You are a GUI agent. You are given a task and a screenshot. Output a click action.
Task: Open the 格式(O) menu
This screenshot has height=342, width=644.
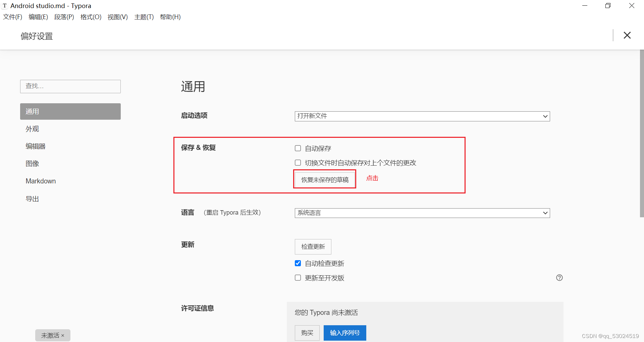[91, 17]
